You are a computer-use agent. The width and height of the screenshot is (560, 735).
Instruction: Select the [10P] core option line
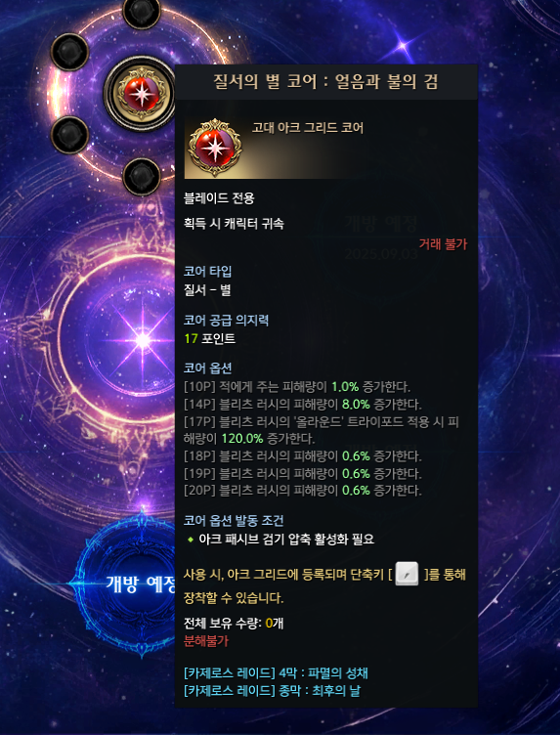[x=297, y=387]
